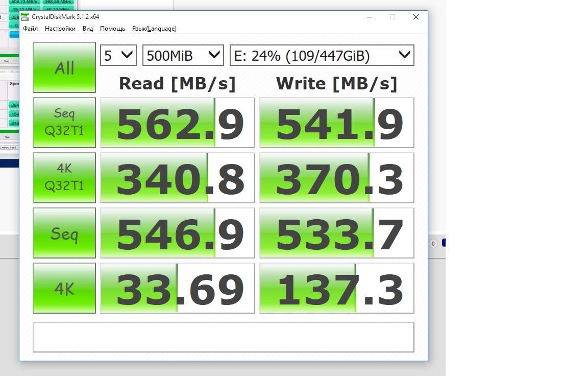The height and width of the screenshot is (376, 588).
Task: Expand the test count dropdown showing 5
Action: tap(118, 55)
